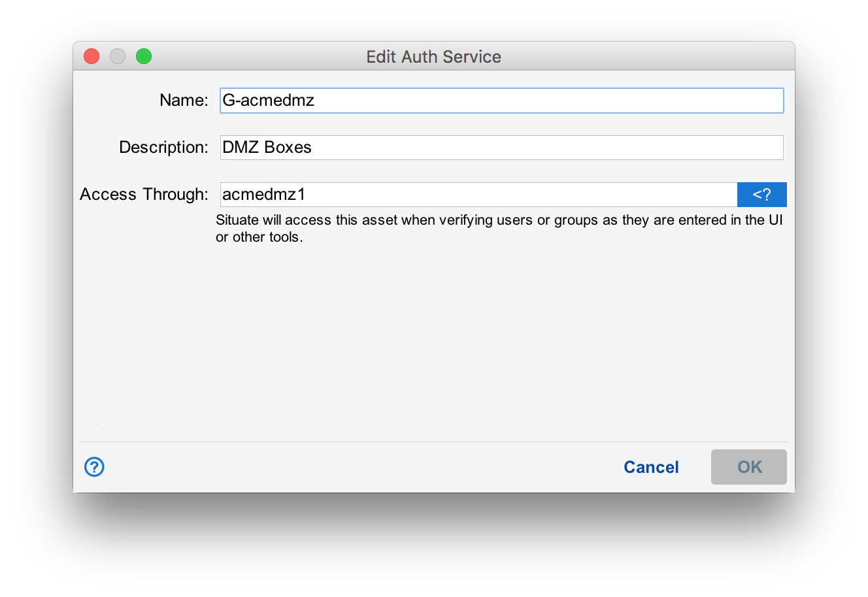Click the Description label
Viewport: 868px width, 597px height.
163,147
